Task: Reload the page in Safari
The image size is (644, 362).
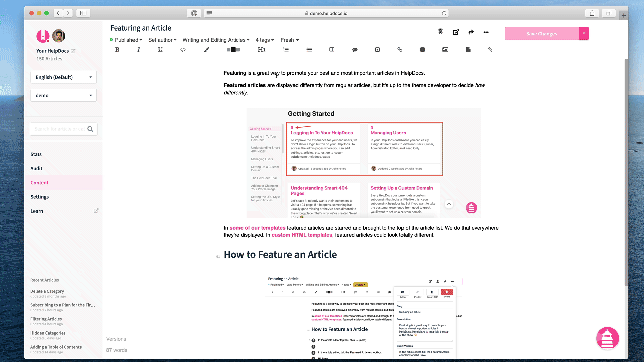Action: (x=444, y=13)
